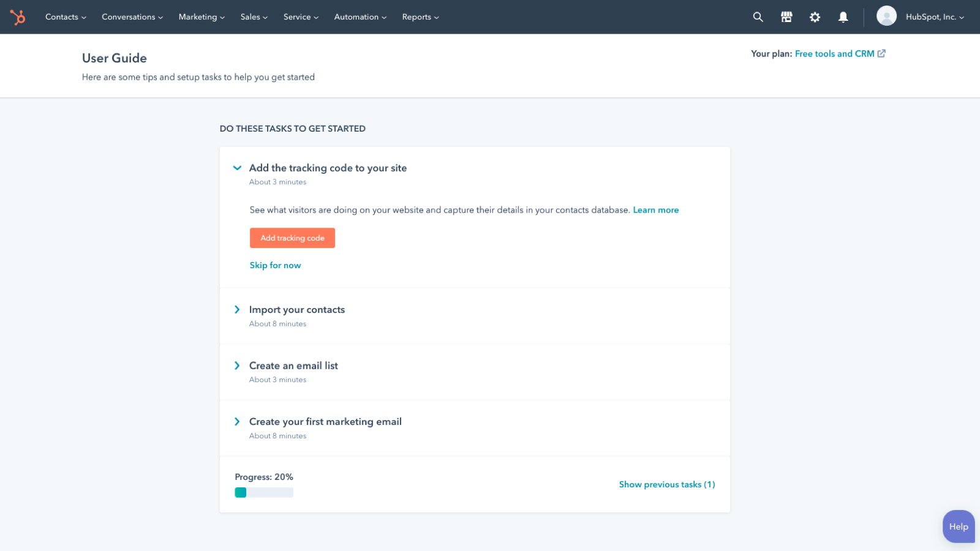View notifications via the bell icon
980x551 pixels.
[843, 17]
